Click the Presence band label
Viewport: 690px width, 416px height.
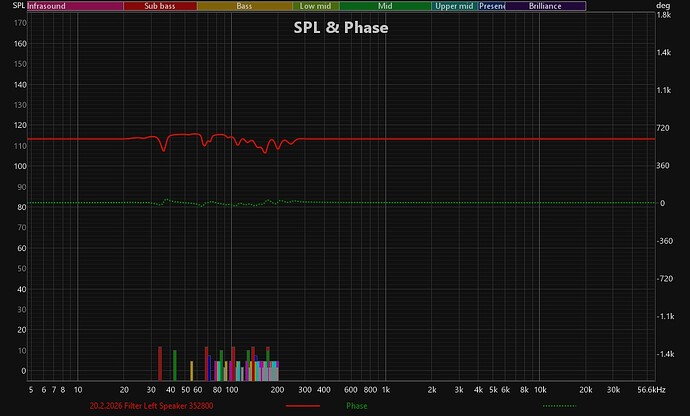(x=492, y=6)
